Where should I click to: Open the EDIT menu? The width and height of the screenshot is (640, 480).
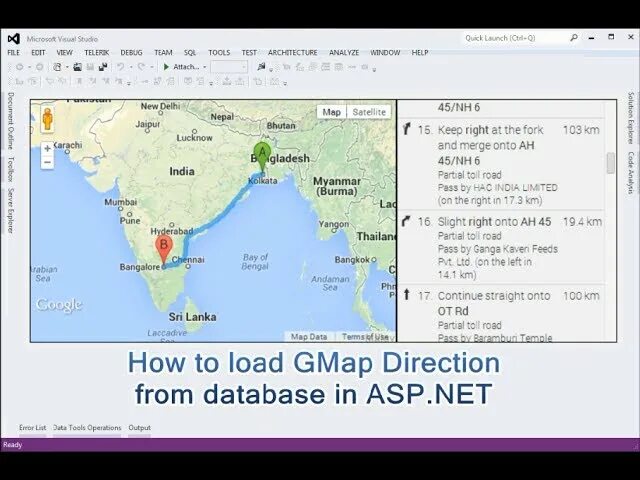click(38, 53)
